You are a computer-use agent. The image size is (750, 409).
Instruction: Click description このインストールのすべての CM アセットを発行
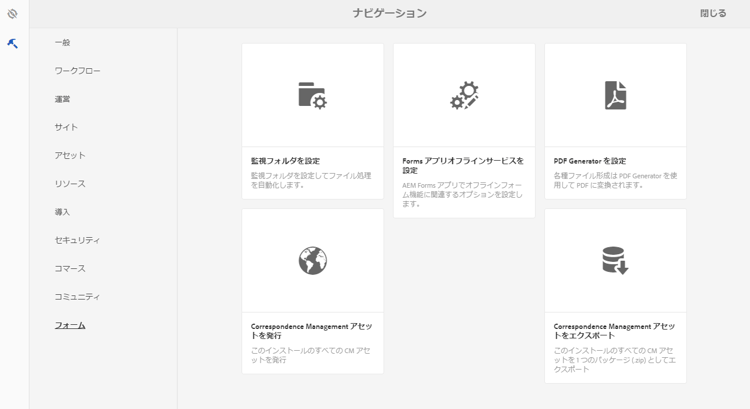coord(310,355)
